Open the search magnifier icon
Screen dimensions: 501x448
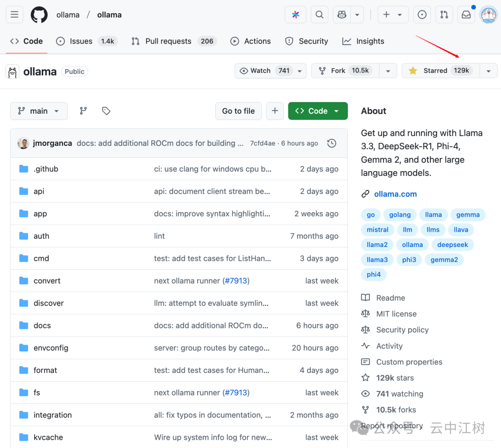point(319,15)
